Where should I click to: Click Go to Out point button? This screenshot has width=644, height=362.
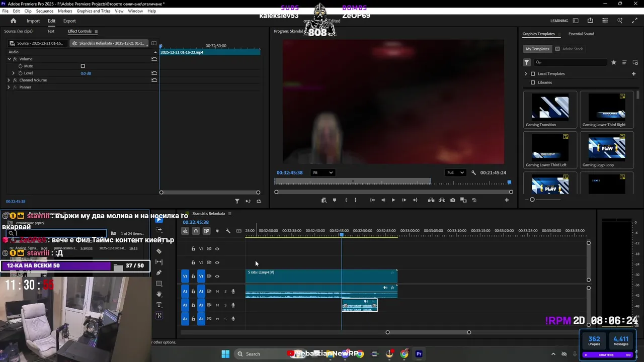pos(415,200)
